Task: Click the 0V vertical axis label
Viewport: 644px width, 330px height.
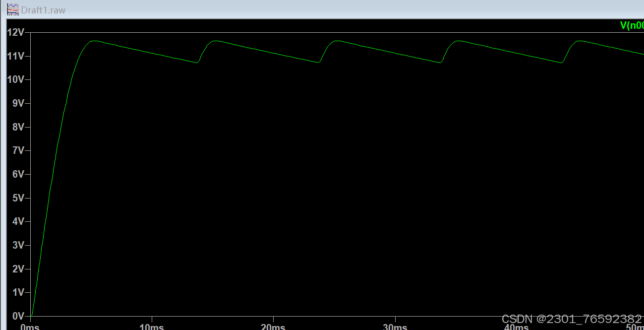Action: [x=18, y=316]
